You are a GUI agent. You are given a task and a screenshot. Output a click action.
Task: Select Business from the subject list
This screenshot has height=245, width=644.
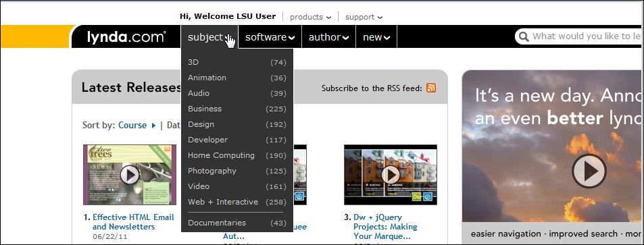coord(237,109)
